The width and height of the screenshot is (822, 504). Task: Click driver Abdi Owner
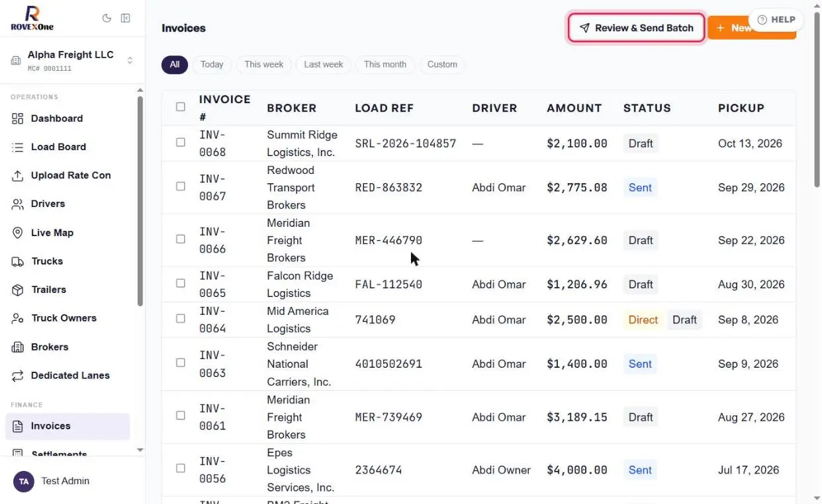coord(502,470)
